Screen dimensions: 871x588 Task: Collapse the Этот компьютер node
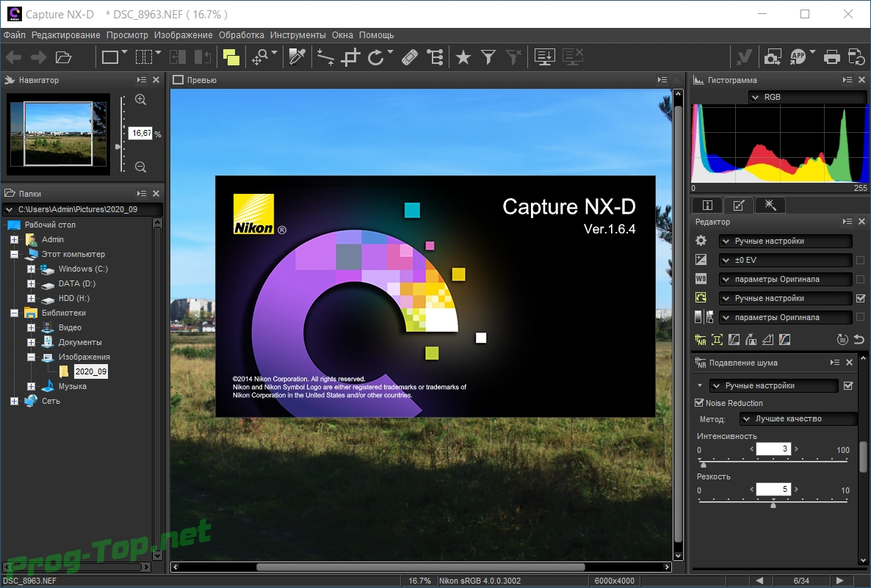tap(15, 254)
